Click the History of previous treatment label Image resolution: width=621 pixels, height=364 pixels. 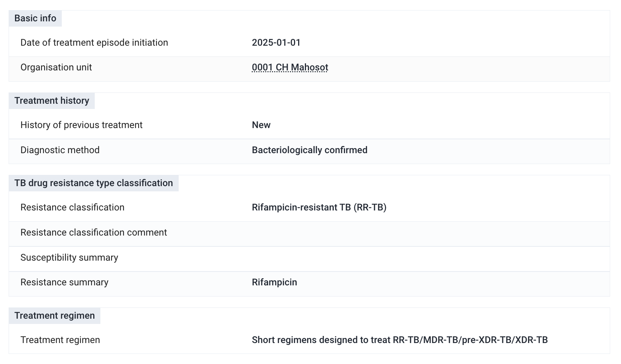[81, 125]
